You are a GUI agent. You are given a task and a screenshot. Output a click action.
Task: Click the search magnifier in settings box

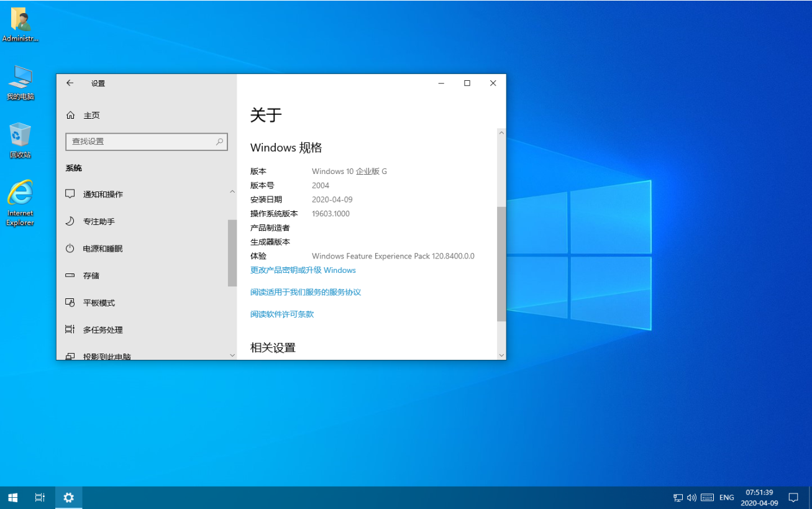coord(219,142)
